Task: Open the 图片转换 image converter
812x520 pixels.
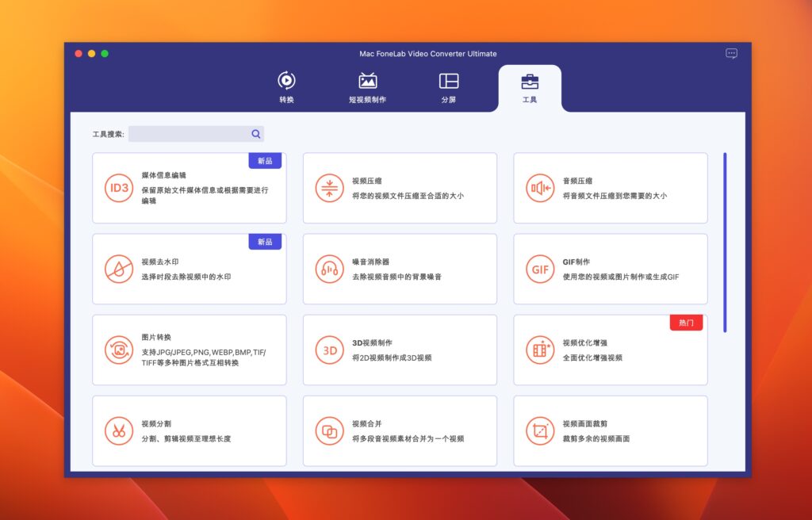Action: point(190,350)
